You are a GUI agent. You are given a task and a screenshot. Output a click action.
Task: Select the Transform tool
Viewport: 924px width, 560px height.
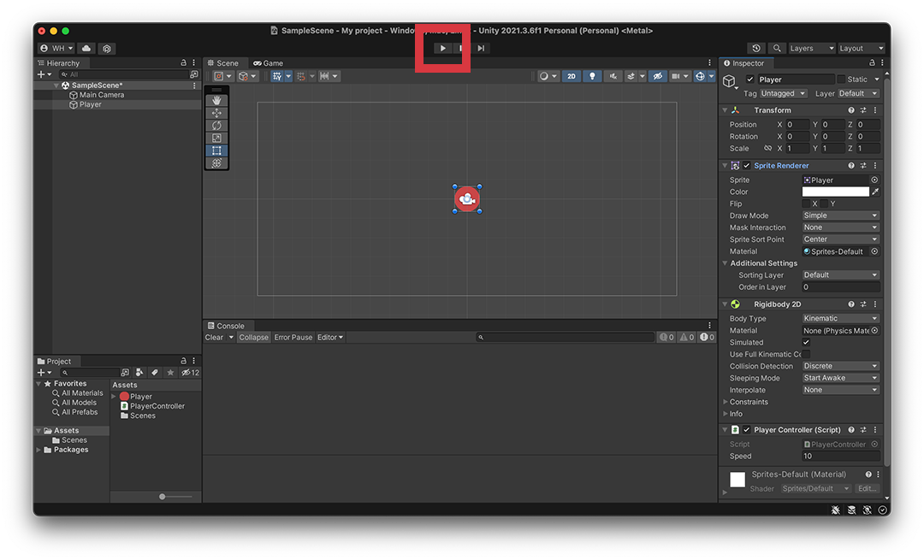tap(216, 163)
